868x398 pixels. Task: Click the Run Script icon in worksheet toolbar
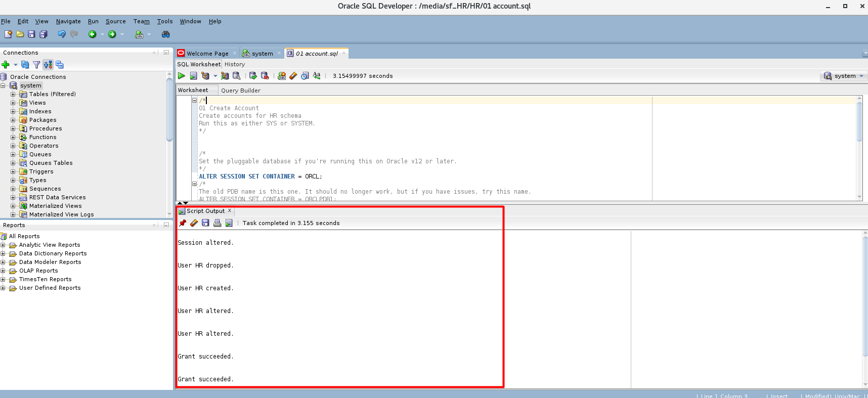tap(193, 76)
